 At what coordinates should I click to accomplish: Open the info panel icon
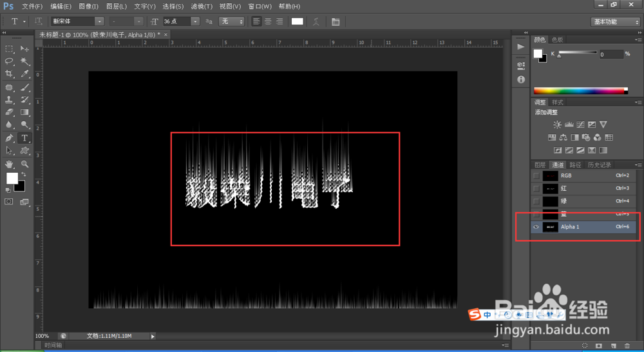tap(521, 79)
